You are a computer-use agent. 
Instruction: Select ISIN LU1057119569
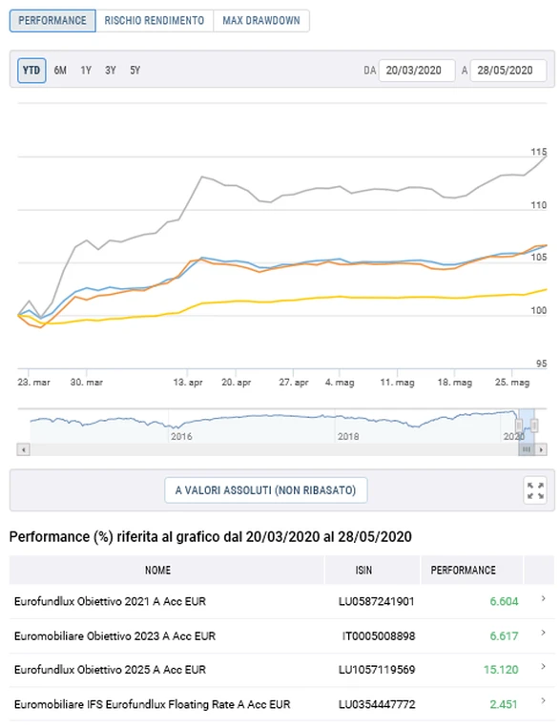point(377,670)
